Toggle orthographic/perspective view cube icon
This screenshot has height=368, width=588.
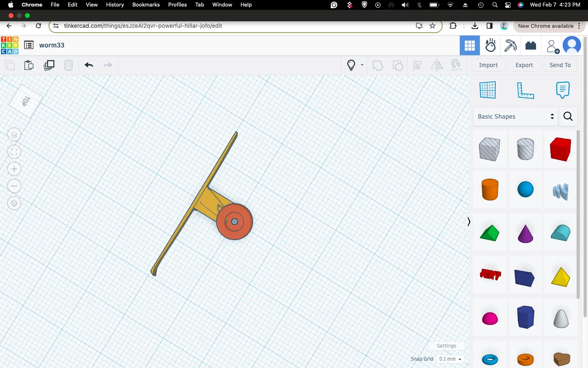14,203
